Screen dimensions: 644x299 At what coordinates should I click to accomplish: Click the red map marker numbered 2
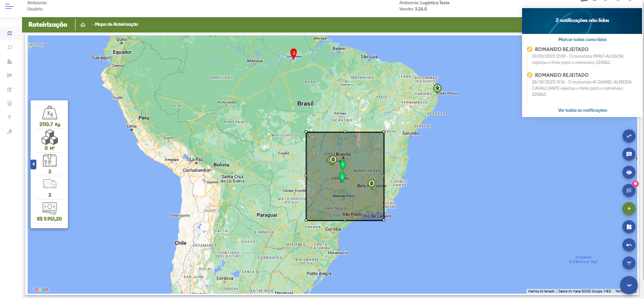[294, 53]
